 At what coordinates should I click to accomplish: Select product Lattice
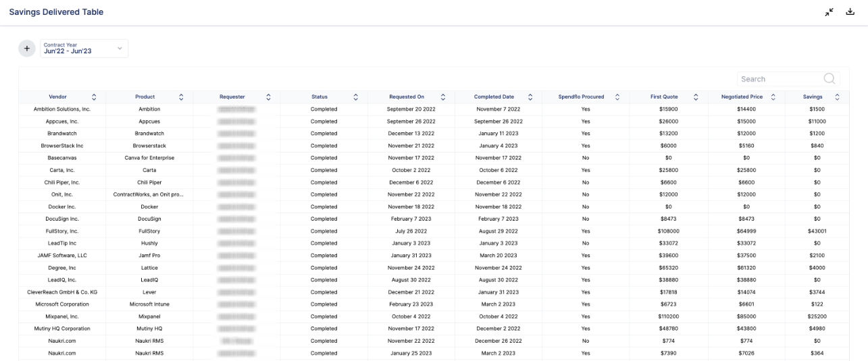point(149,268)
